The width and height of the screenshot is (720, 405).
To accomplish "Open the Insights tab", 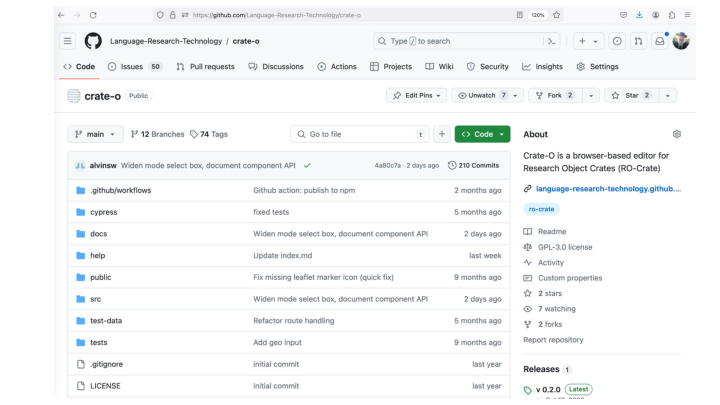I will pos(542,67).
